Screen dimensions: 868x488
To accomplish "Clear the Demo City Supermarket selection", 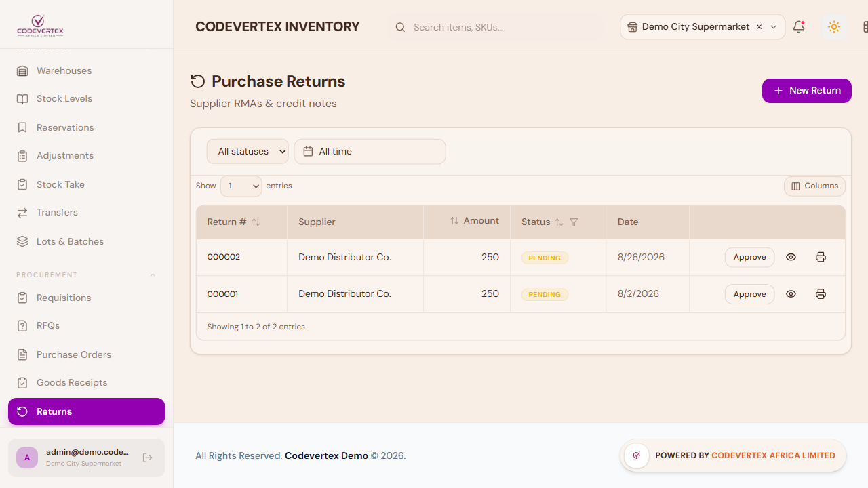I will point(759,27).
